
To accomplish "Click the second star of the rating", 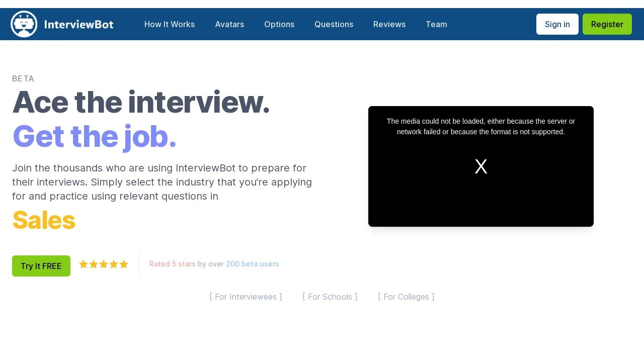I will point(94,264).
